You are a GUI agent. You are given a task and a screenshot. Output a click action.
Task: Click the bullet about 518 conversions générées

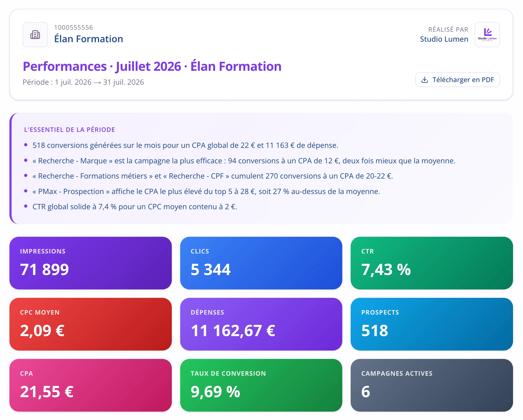[x=185, y=145]
